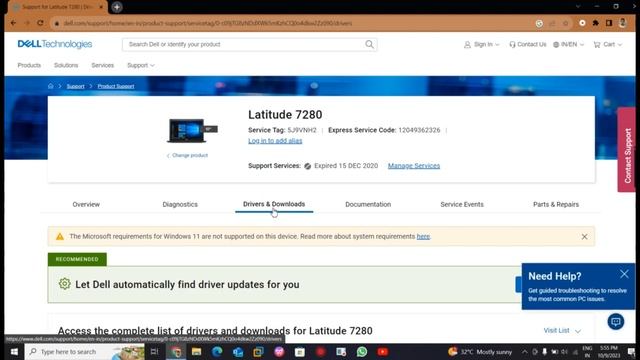This screenshot has width=640, height=360.
Task: Follow the 'here' system requirements link
Action: point(423,237)
